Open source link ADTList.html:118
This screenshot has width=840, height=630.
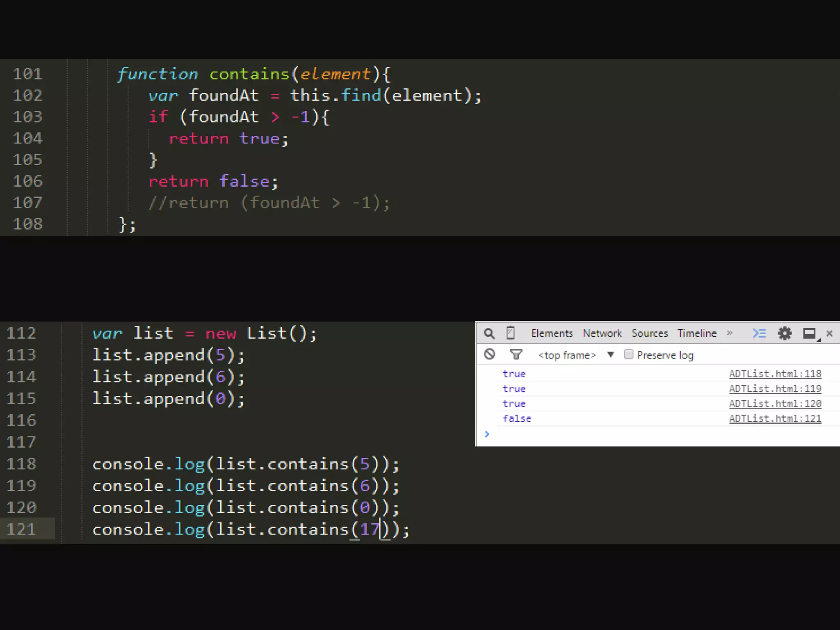pos(775,374)
